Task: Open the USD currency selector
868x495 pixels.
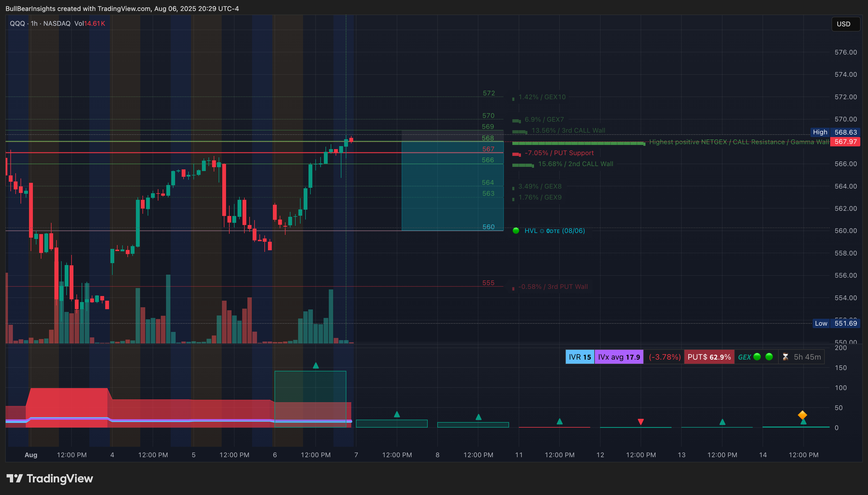Action: point(846,24)
